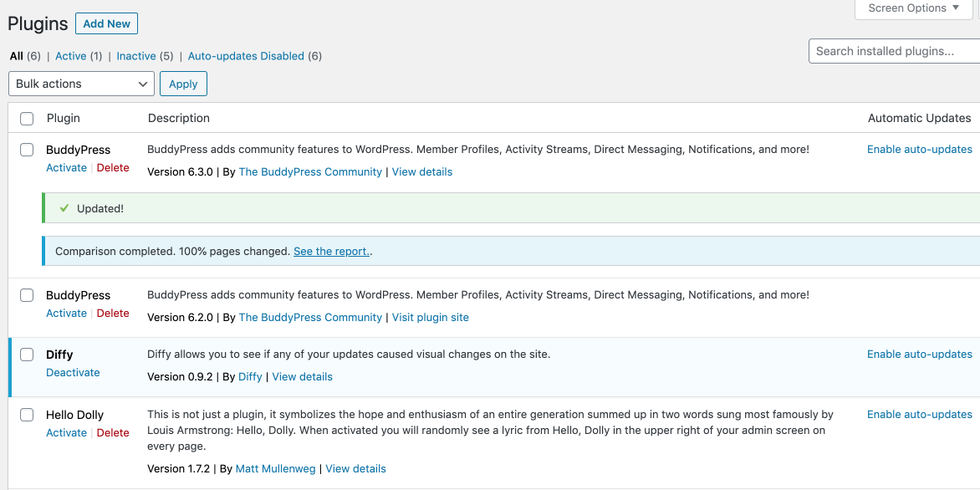Filter plugins by Active
980x490 pixels.
(70, 56)
